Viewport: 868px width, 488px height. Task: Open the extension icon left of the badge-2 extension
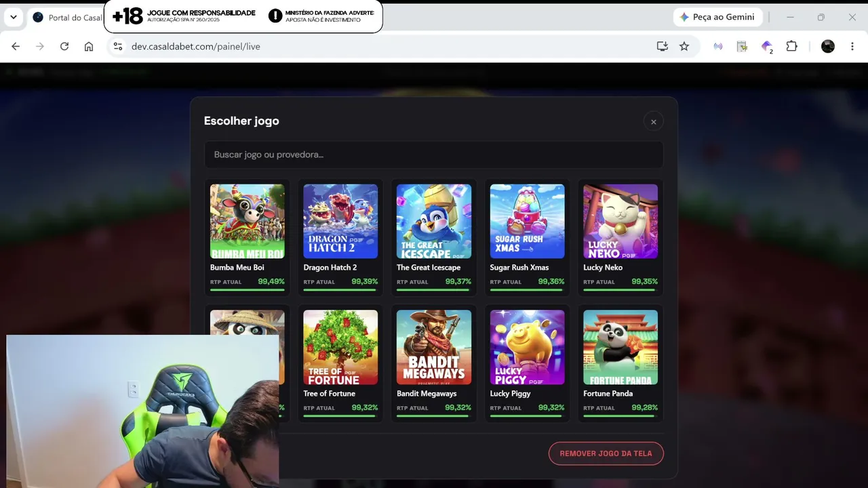coord(743,46)
